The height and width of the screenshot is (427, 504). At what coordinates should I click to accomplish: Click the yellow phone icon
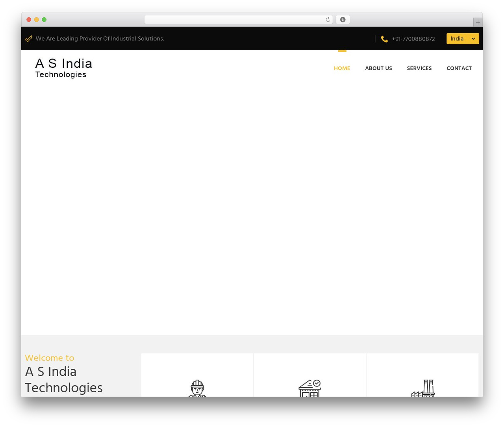tap(384, 39)
